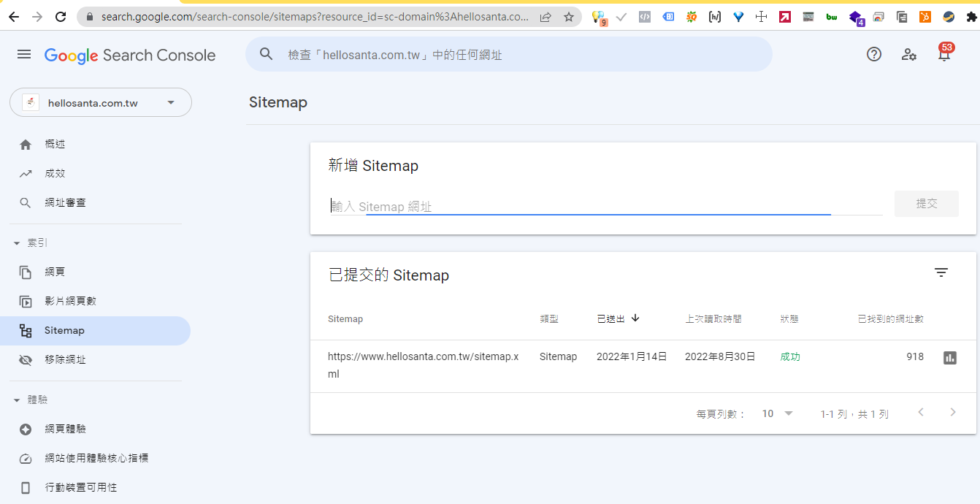Click the Google Search Console logo
Screen dimensions: 980x504
pos(130,56)
